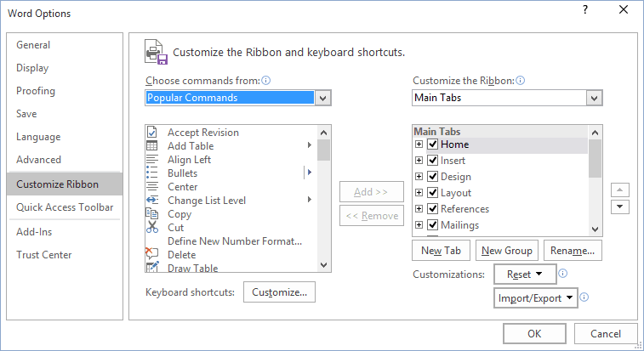The height and width of the screenshot is (351, 644).
Task: Expand the Layout tab tree node
Action: pos(419,192)
